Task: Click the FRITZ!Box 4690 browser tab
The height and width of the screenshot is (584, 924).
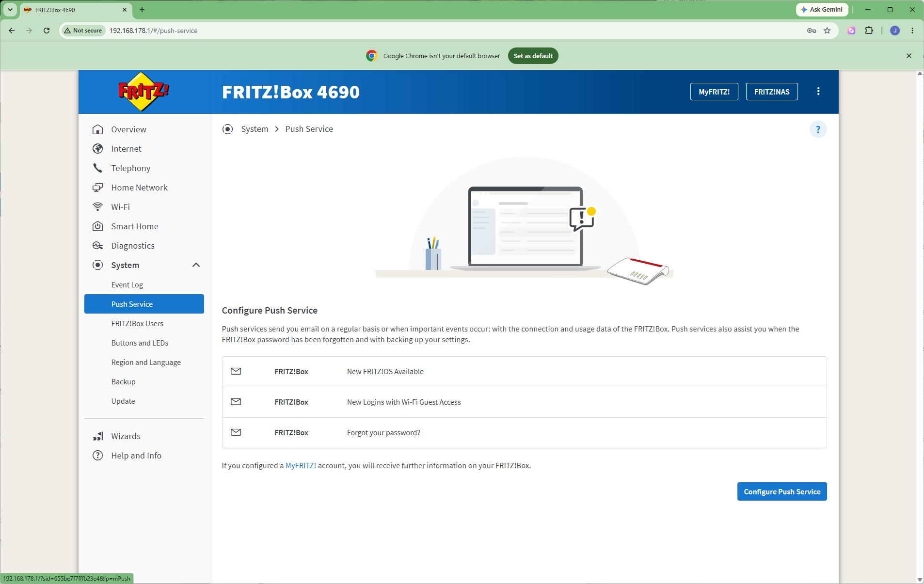Action: pos(75,10)
